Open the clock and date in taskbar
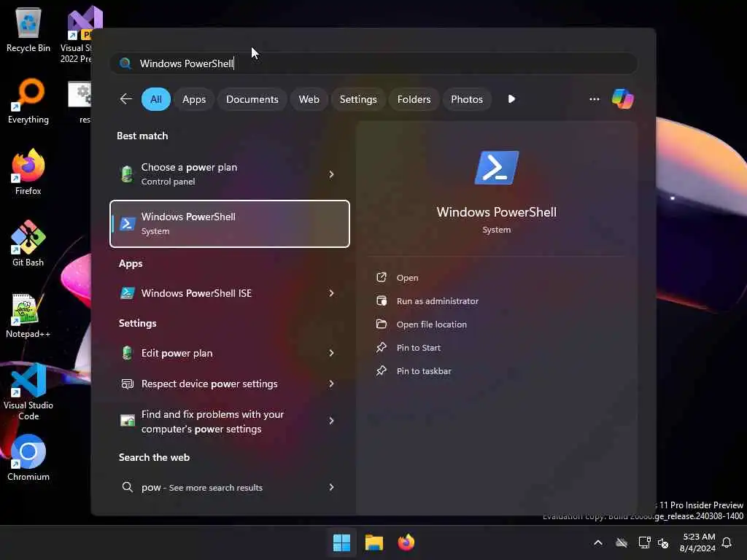The image size is (747, 560). coord(698,542)
